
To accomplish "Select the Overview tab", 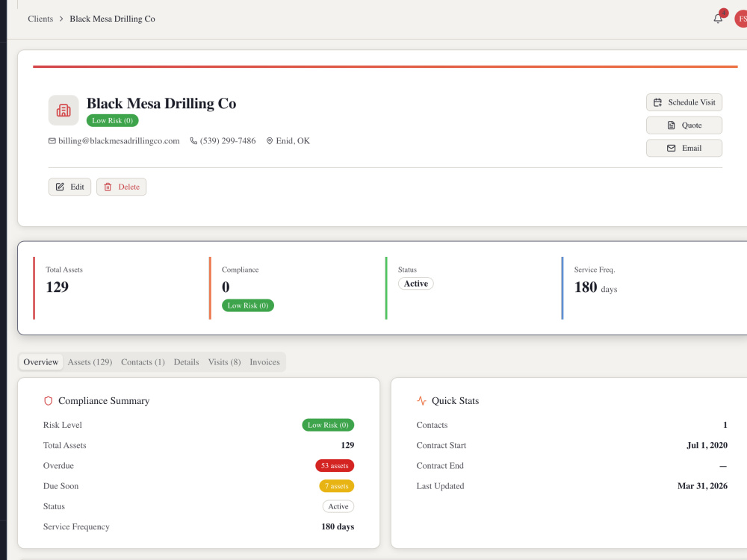I will [x=41, y=362].
